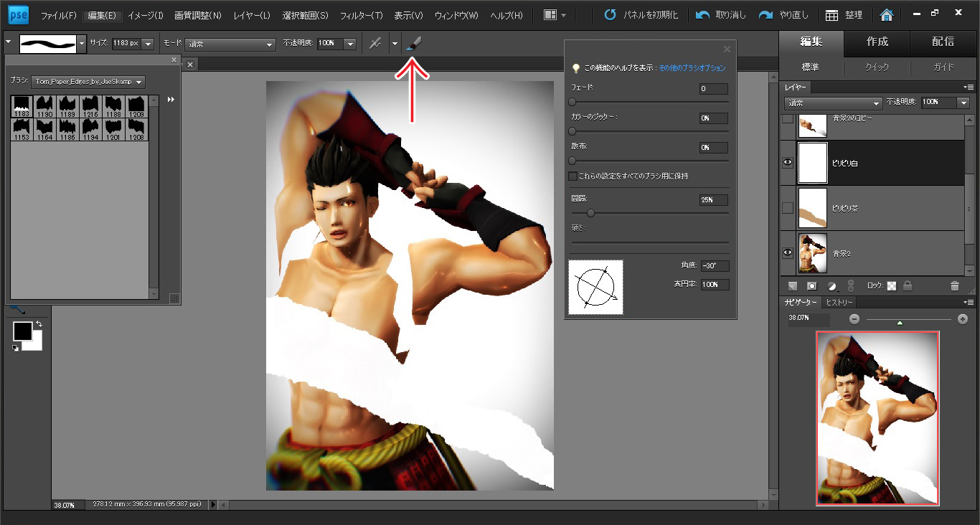This screenshot has width=980, height=525.
Task: Open the イメージ(I) menu
Action: [x=146, y=15]
